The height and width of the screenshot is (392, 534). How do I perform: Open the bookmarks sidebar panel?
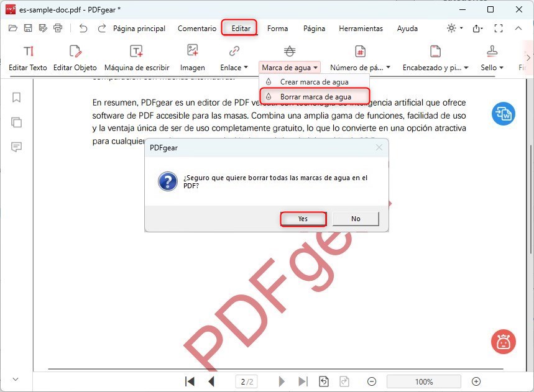click(x=16, y=98)
